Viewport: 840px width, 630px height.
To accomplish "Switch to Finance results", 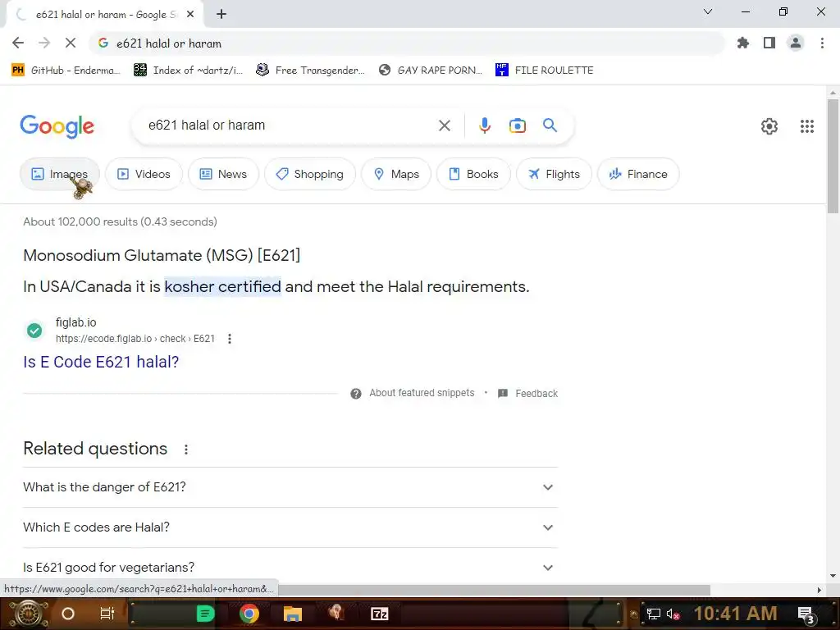I will (x=638, y=174).
